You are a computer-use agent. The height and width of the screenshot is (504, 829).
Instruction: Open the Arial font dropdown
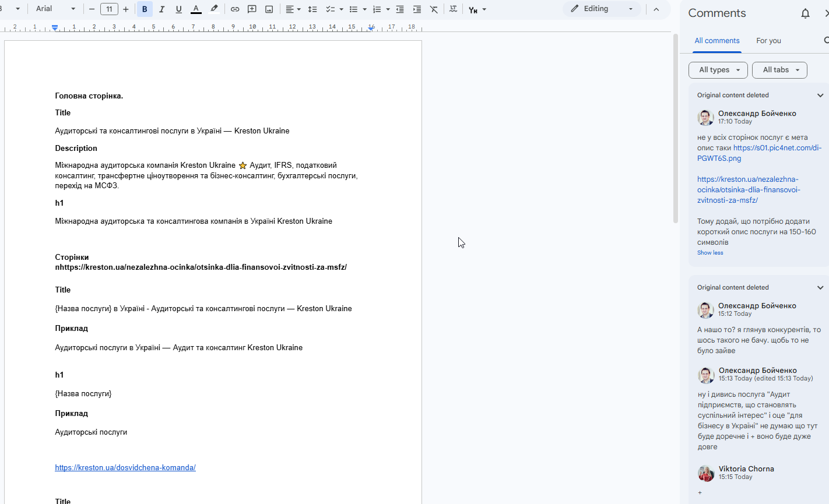coord(55,9)
